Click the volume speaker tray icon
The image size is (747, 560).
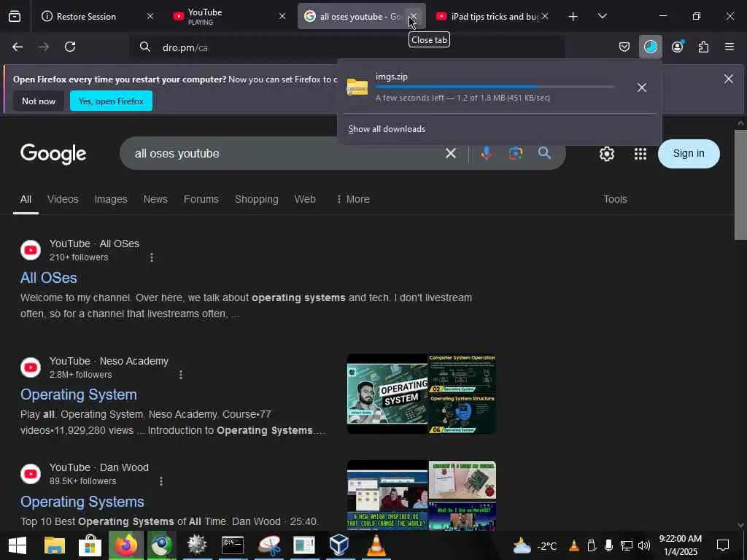coord(643,545)
